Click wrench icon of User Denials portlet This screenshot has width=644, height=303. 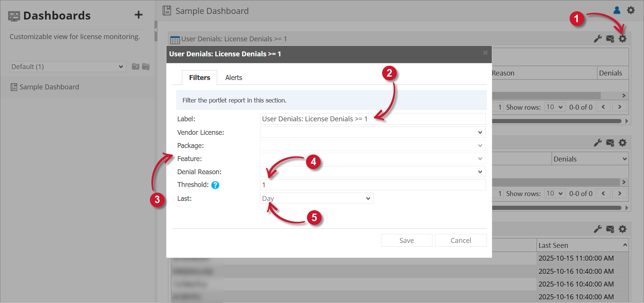pyautogui.click(x=598, y=39)
